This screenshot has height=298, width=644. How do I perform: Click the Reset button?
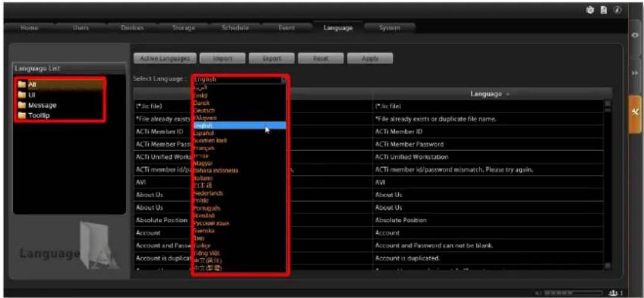tap(321, 59)
